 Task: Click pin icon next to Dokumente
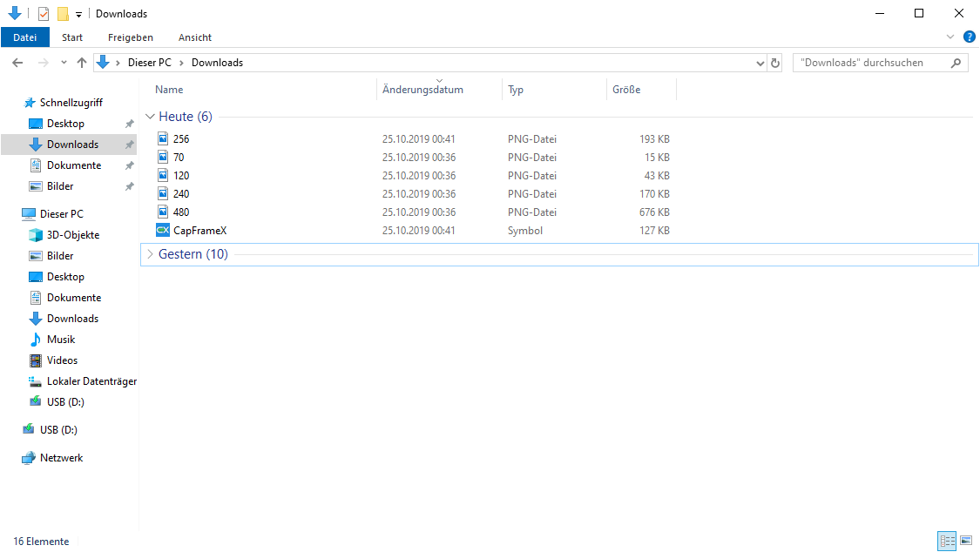click(130, 165)
